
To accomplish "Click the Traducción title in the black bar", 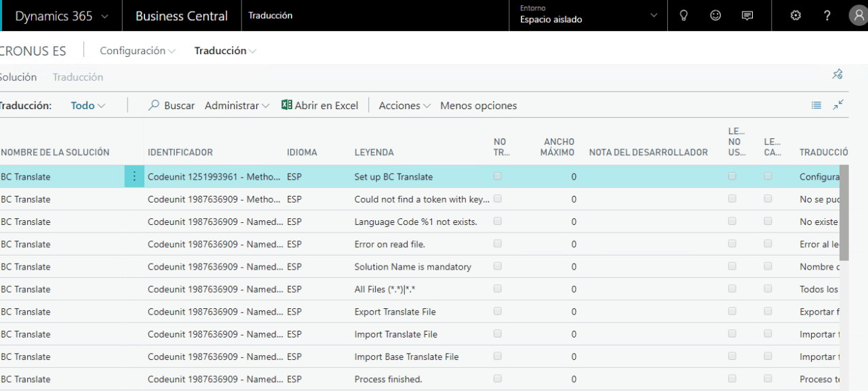I will [x=271, y=16].
